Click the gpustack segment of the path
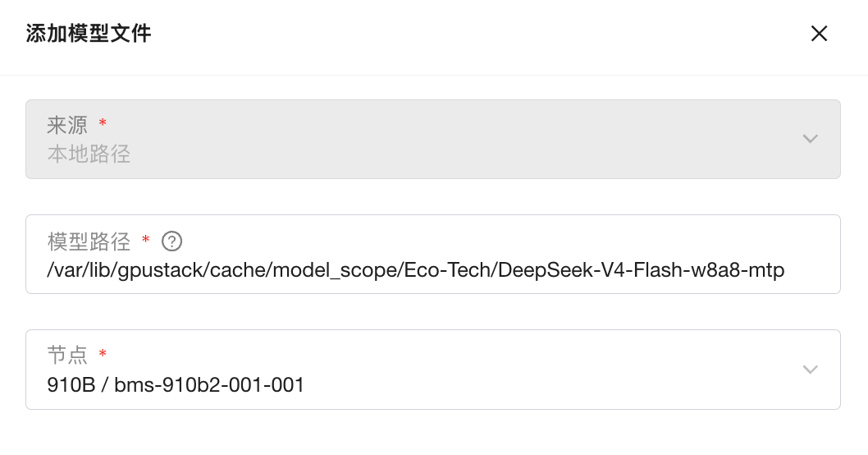Viewport: 868px width, 455px height. pos(149,270)
